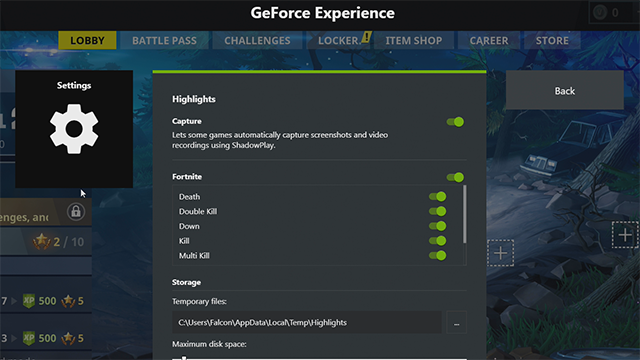This screenshot has height=360, width=640.
Task: Click the Settings gear icon
Action: [x=74, y=129]
